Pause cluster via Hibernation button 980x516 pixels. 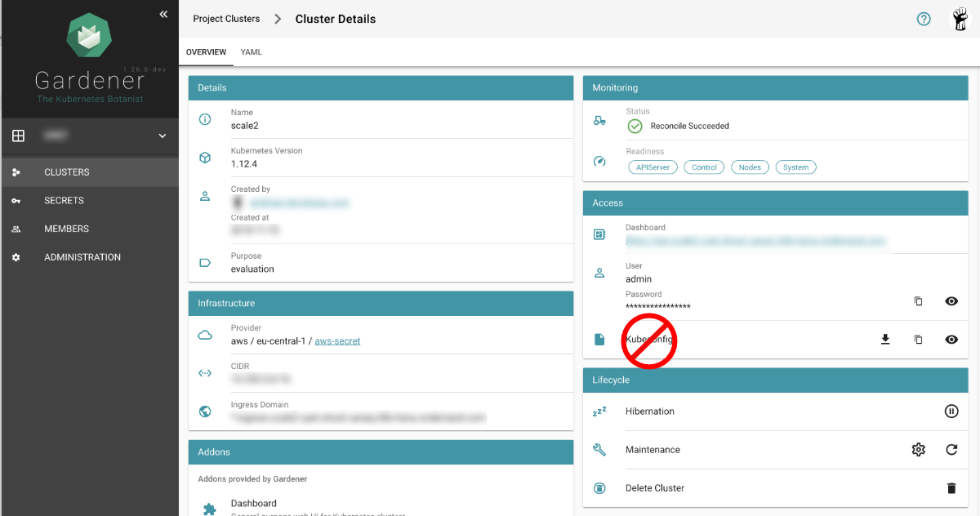[x=951, y=411]
